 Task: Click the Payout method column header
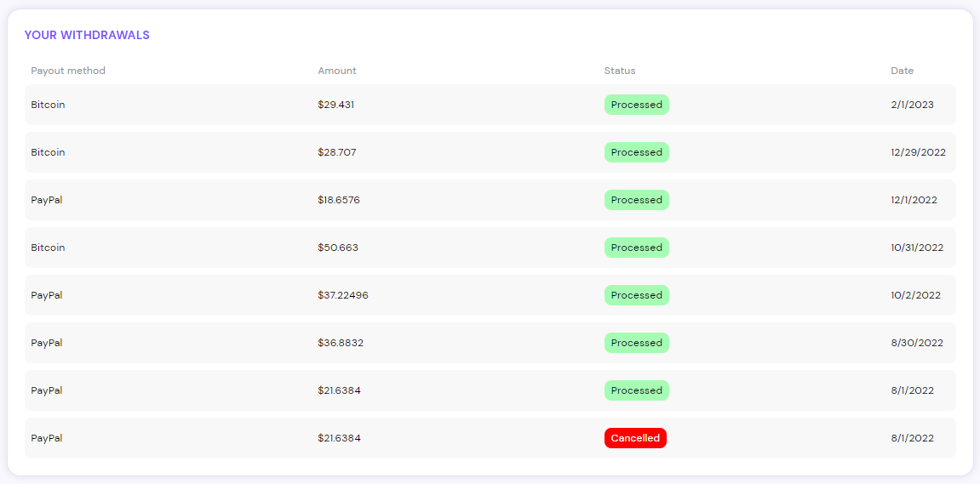point(68,71)
